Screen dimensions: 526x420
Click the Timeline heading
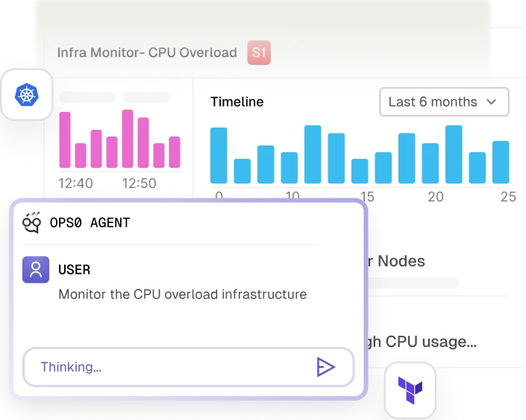click(237, 102)
